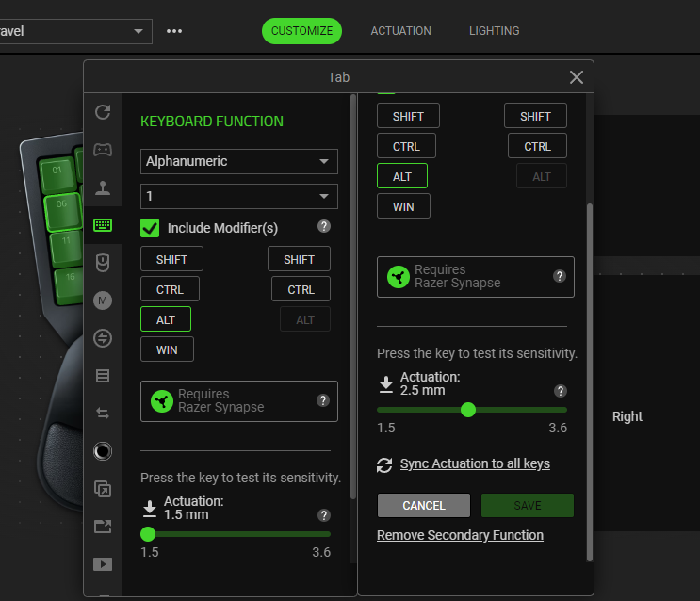Image resolution: width=700 pixels, height=601 pixels.
Task: Open the opposing-arrows switch icon in the sidebar
Action: click(x=103, y=414)
